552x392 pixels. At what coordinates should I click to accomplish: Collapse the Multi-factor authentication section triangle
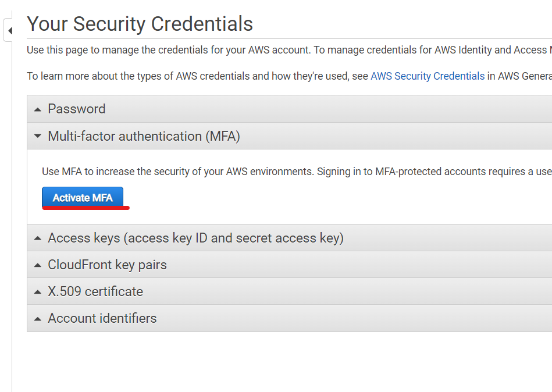[x=38, y=136]
